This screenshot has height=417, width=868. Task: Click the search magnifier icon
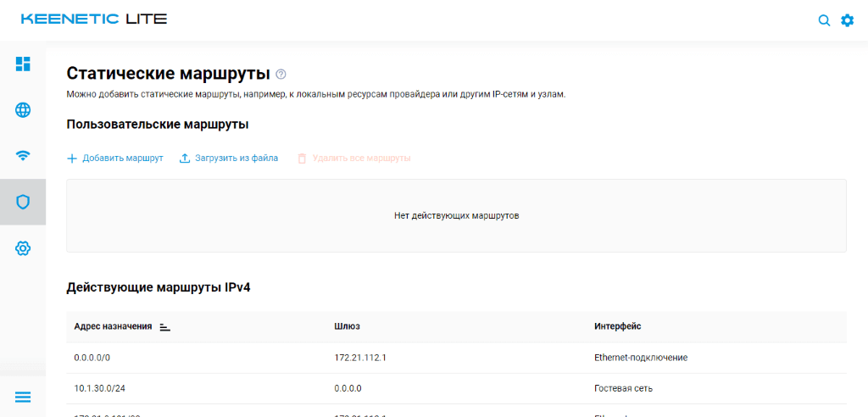pyautogui.click(x=824, y=20)
